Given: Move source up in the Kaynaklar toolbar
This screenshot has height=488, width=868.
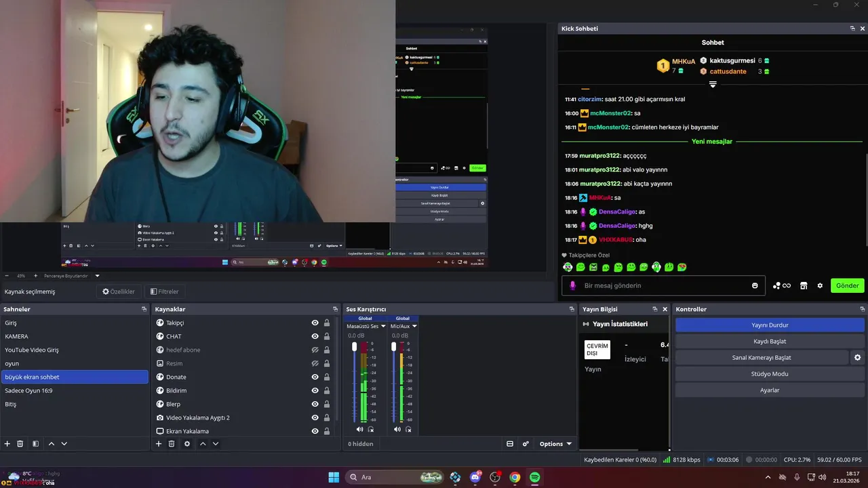Looking at the screenshot, I should point(202,444).
